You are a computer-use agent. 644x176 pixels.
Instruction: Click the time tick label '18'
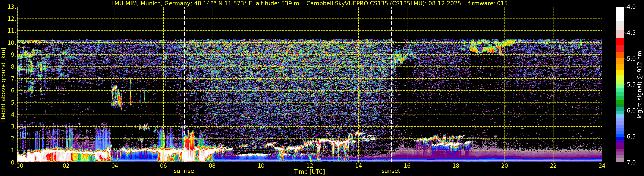456,166
